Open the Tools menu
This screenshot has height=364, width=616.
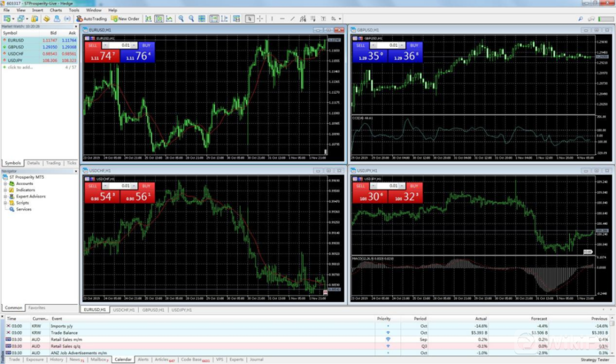[74, 10]
